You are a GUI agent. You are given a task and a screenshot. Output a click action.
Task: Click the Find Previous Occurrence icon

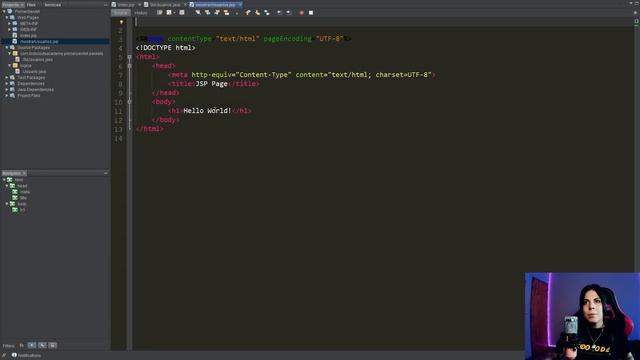[x=207, y=13]
